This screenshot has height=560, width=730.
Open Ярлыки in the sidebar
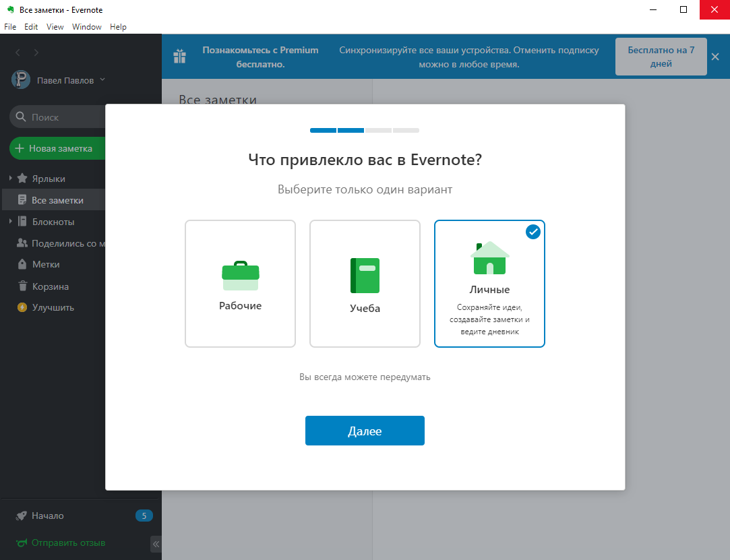tap(49, 179)
